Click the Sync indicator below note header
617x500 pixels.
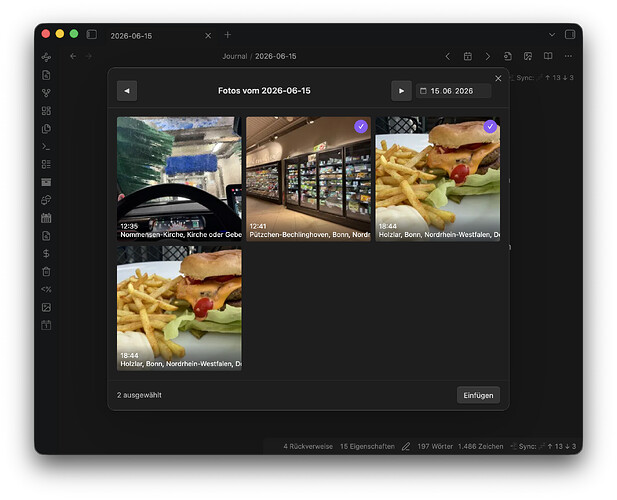tap(541, 78)
